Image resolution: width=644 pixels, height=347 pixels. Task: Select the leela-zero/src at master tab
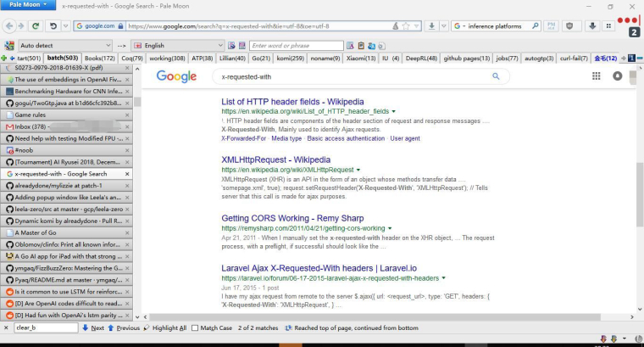click(x=66, y=210)
